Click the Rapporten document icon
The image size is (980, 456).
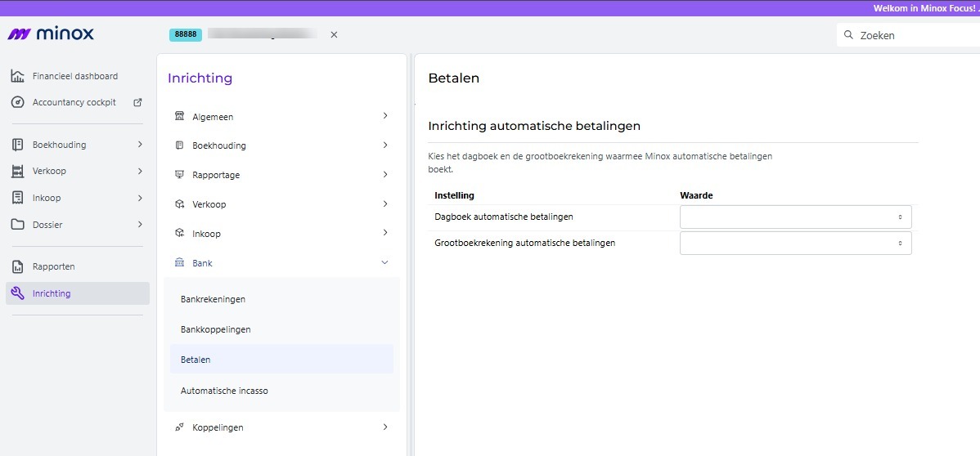tap(17, 266)
